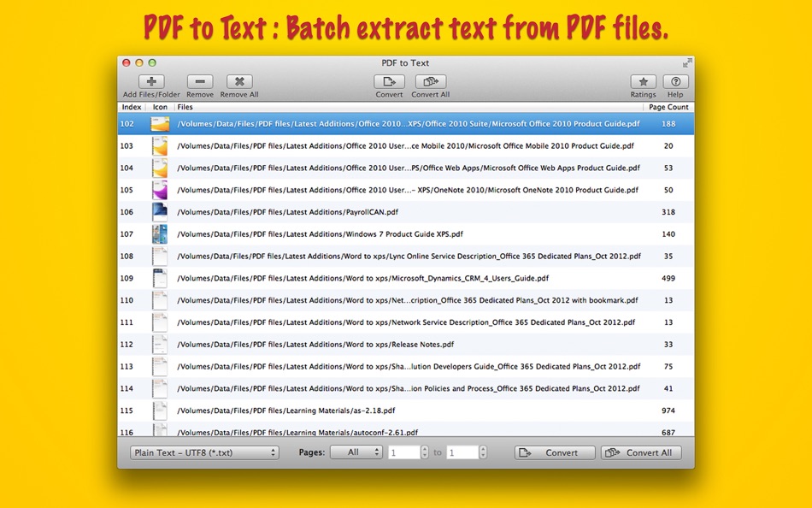Select Windows 7 Product Guide XPS.pdf row
Screen dimensions: 812x508
click(x=406, y=234)
